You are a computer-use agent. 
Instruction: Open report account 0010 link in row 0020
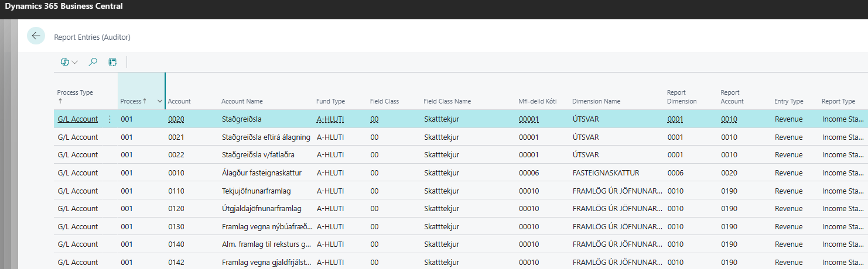(x=729, y=119)
